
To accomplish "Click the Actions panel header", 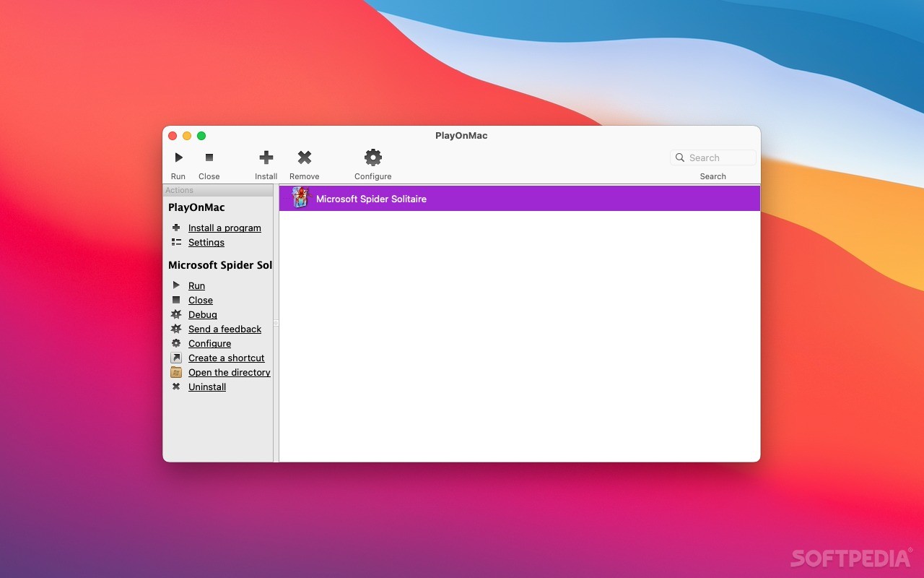I will point(179,190).
